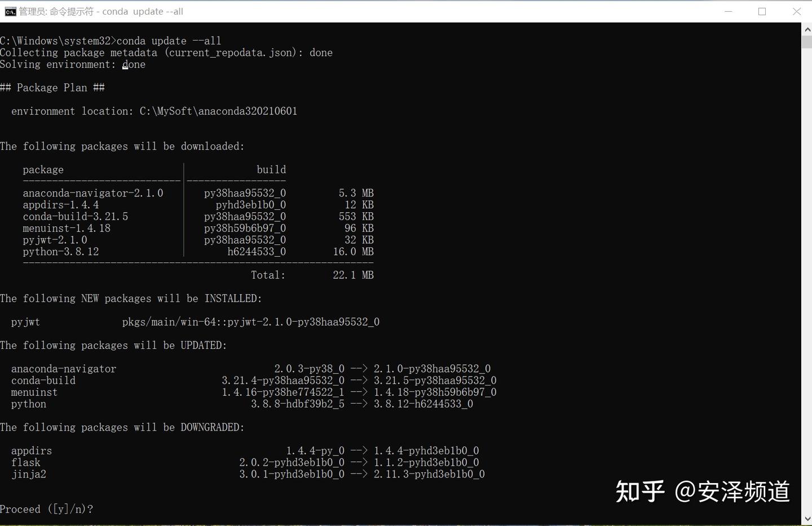Select the conda-build-3.21.5 package entry
Viewport: 812px width, 526px height.
pyautogui.click(x=75, y=216)
